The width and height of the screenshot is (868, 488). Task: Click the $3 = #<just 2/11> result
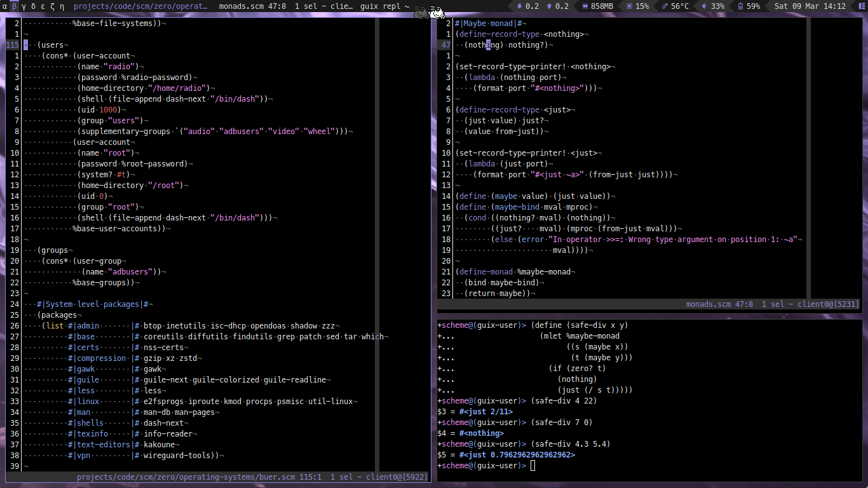point(475,412)
